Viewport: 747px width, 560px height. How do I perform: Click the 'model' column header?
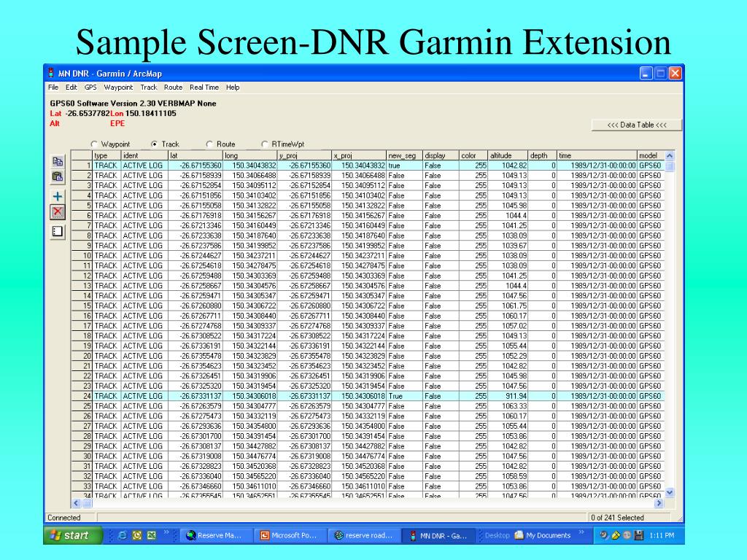tap(651, 155)
